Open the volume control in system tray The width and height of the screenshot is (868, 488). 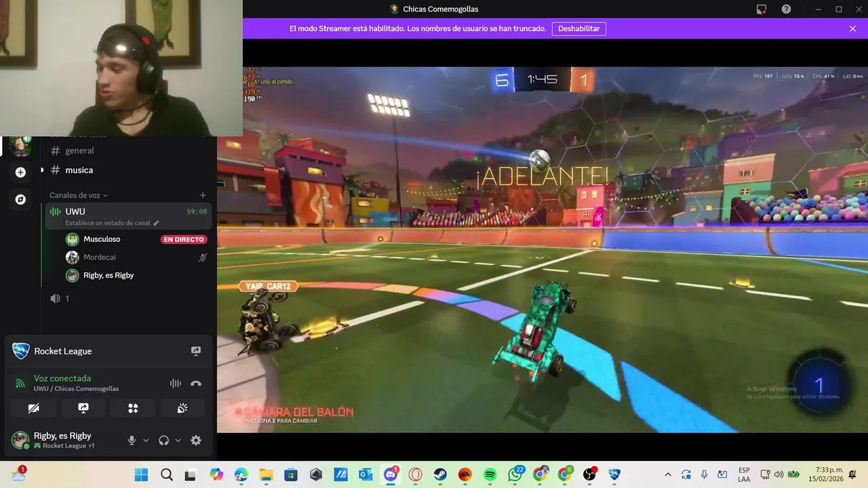pyautogui.click(x=778, y=474)
